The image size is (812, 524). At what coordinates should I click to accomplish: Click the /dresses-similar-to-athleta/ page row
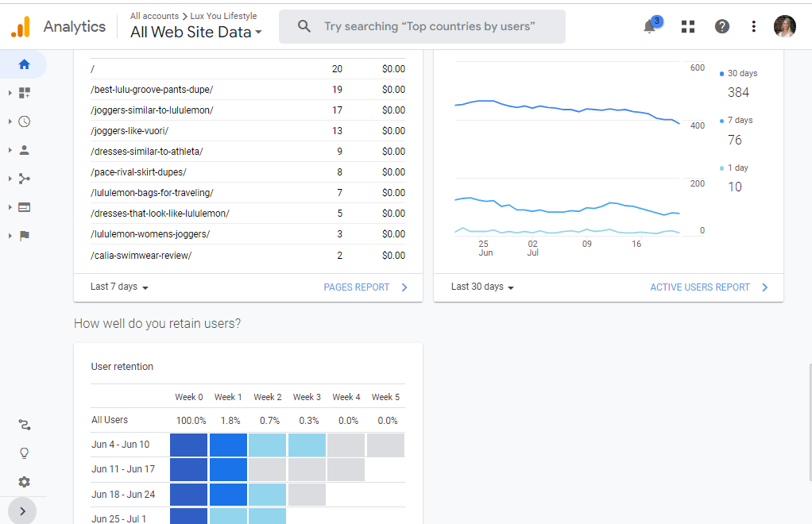[x=248, y=152]
